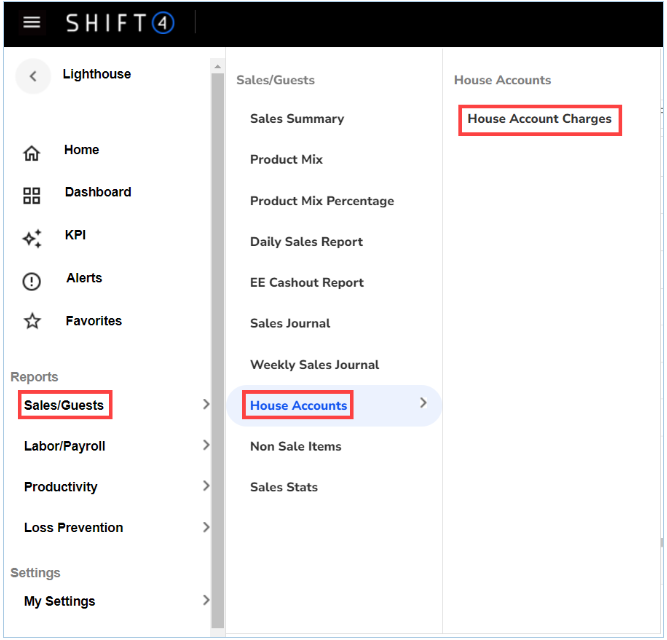This screenshot has width=667, height=640.
Task: Click the KPI sparkle icon
Action: (32, 238)
